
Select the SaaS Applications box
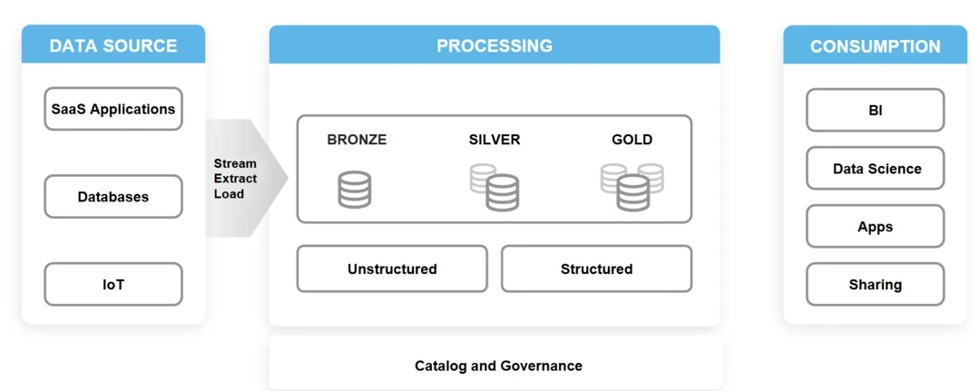(113, 109)
